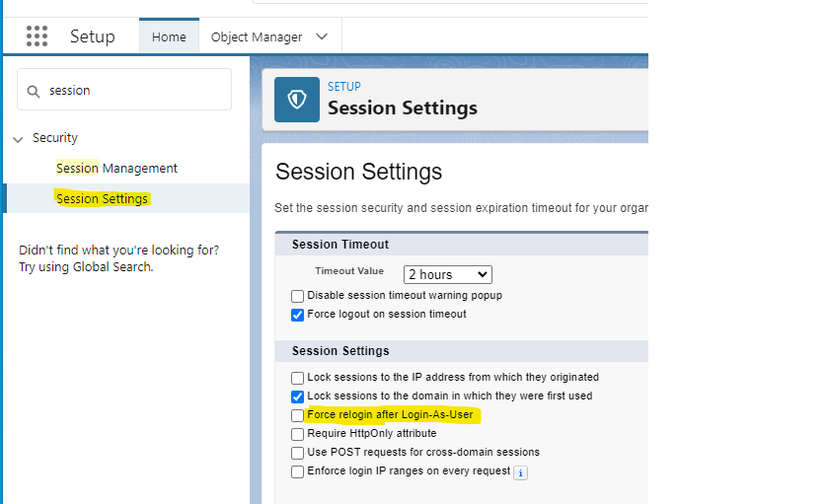Click info icon beside Enforce login IP ranges

pyautogui.click(x=520, y=472)
